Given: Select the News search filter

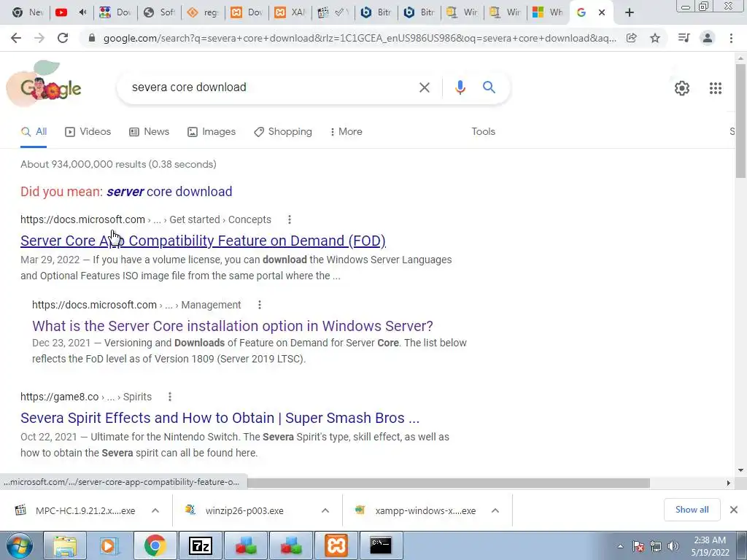Looking at the screenshot, I should pyautogui.click(x=149, y=131).
